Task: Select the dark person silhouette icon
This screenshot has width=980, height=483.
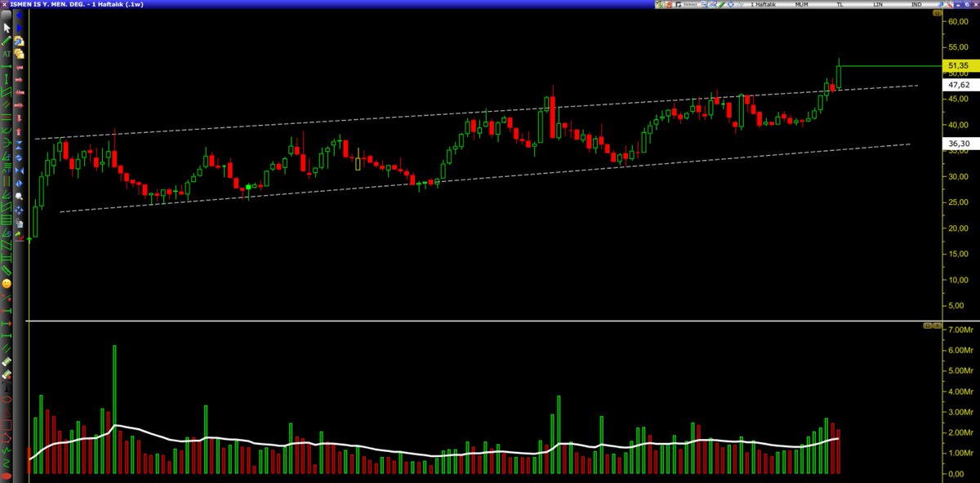Action: pyautogui.click(x=7, y=386)
